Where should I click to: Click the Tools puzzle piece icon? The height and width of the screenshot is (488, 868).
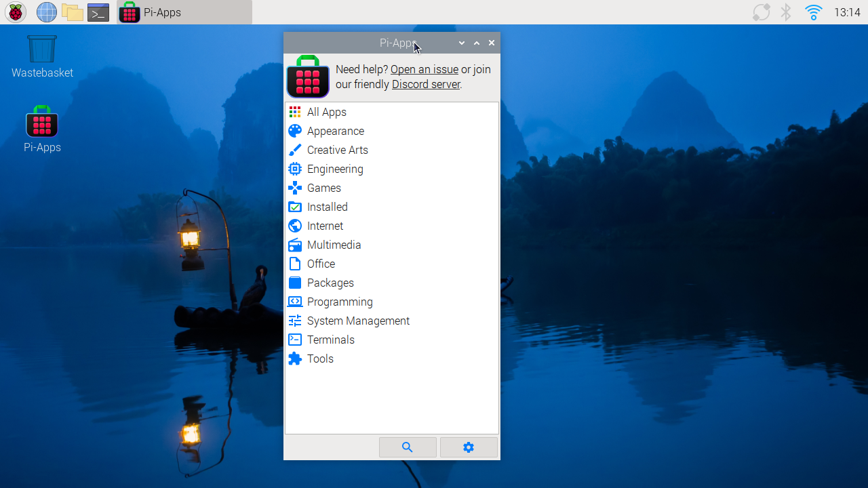click(295, 359)
